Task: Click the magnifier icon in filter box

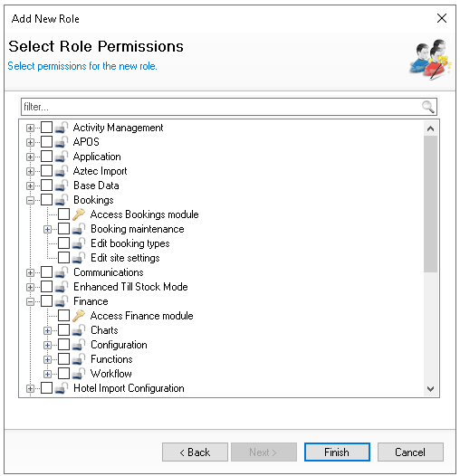Action: [427, 107]
